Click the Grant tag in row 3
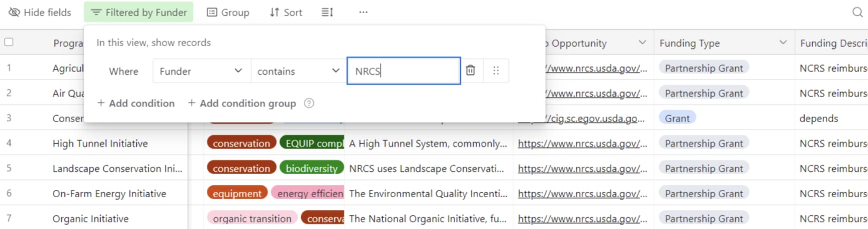 [x=677, y=118]
